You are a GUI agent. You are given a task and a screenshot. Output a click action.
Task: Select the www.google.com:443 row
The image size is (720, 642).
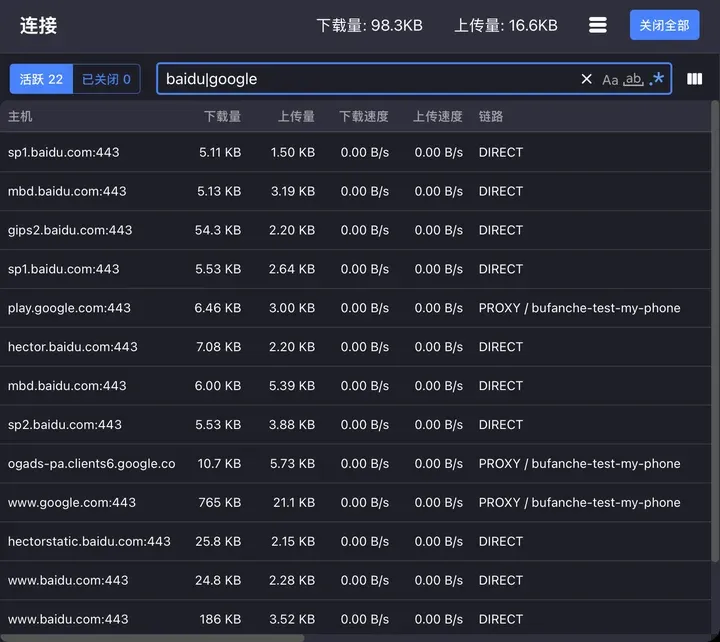pyautogui.click(x=355, y=502)
